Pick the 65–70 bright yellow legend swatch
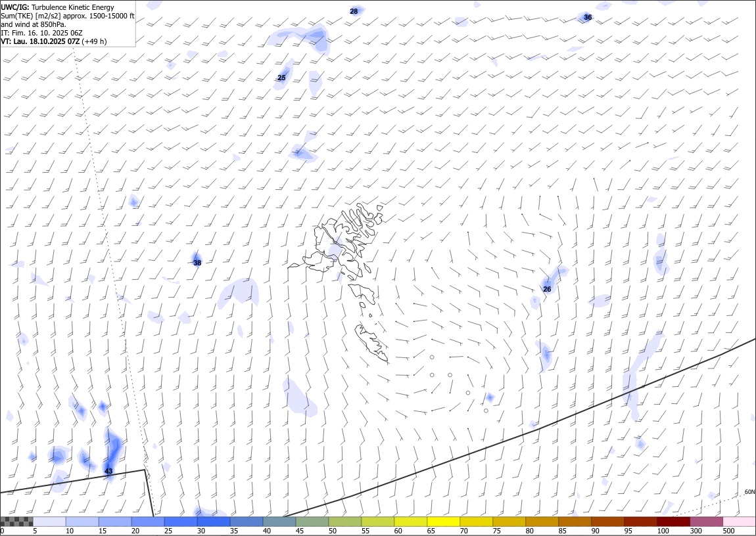This screenshot has height=536, width=756. (444, 522)
